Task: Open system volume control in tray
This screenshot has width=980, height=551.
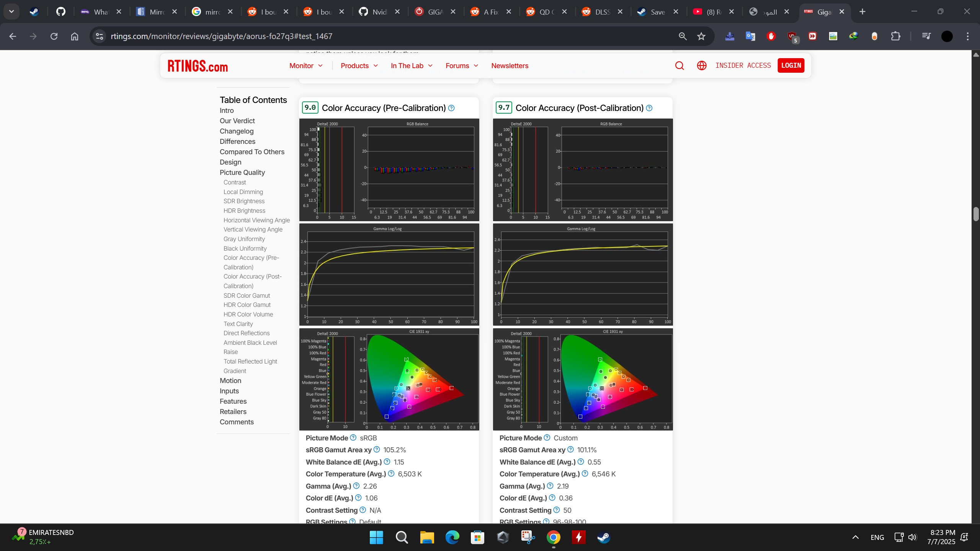Action: (913, 537)
